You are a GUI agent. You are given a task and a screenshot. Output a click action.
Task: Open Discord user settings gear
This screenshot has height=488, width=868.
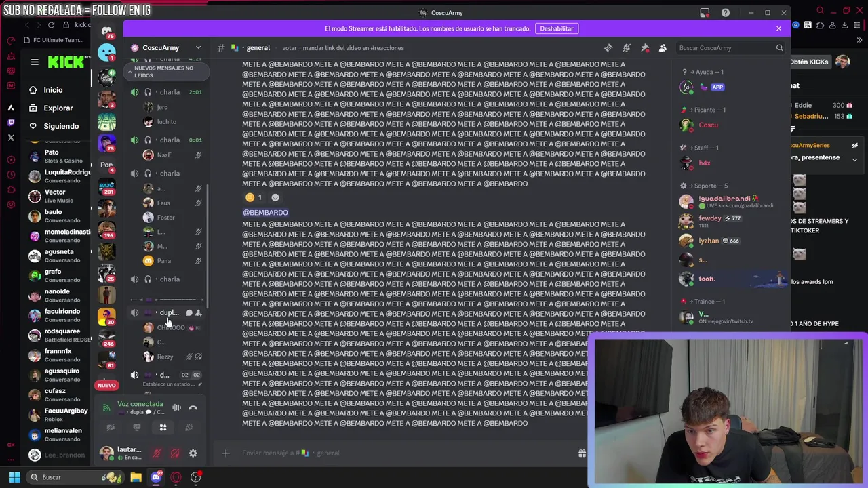click(193, 453)
